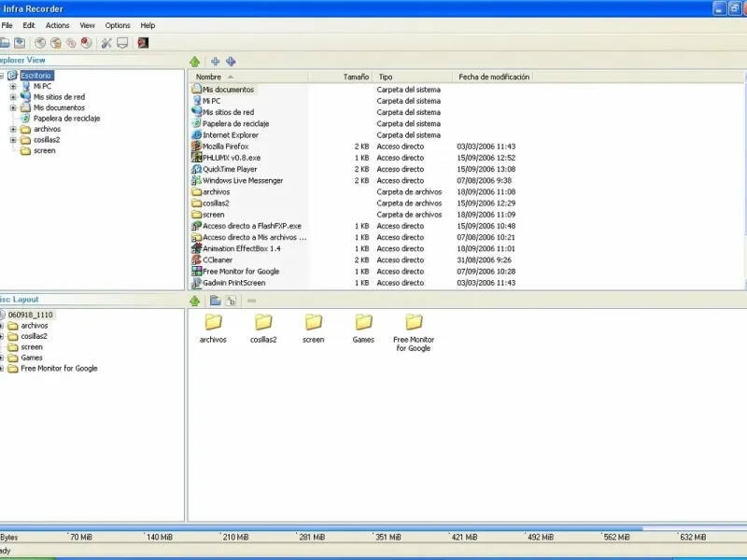Click the copy disc toolbar icon
This screenshot has width=747, height=560.
[71, 43]
